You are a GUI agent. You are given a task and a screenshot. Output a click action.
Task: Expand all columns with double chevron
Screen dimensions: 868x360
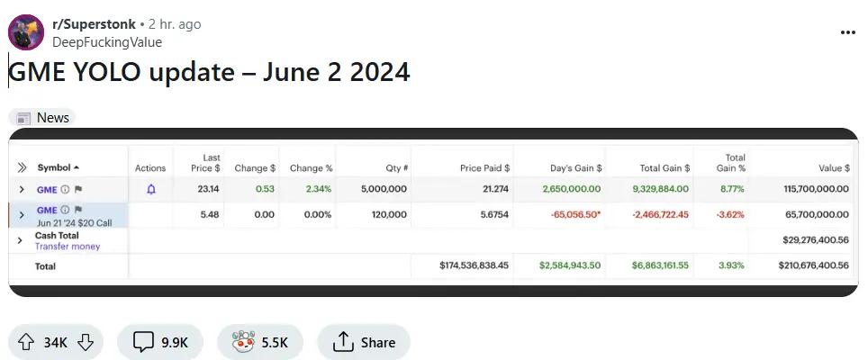click(x=22, y=167)
